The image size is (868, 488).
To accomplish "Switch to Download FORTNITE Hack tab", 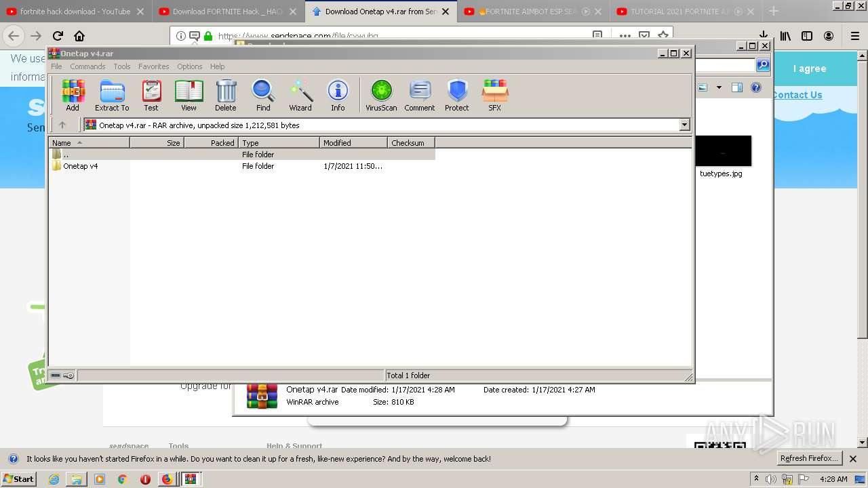I will 228,12.
